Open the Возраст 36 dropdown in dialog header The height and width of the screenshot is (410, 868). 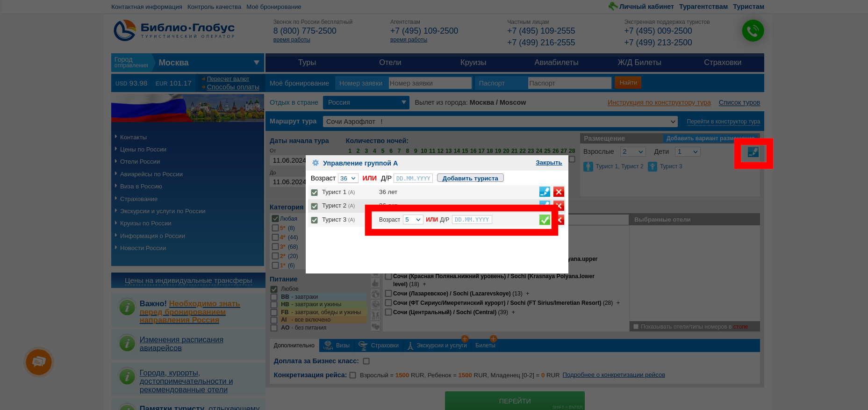(x=348, y=178)
